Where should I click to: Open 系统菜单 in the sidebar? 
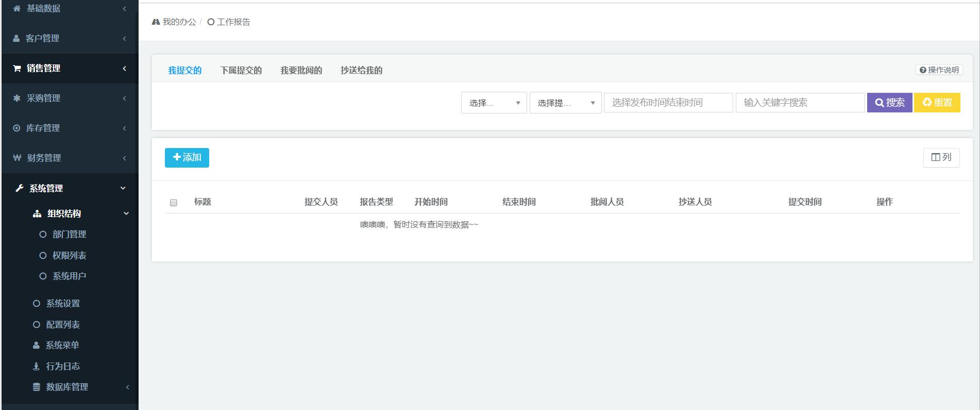[62, 345]
